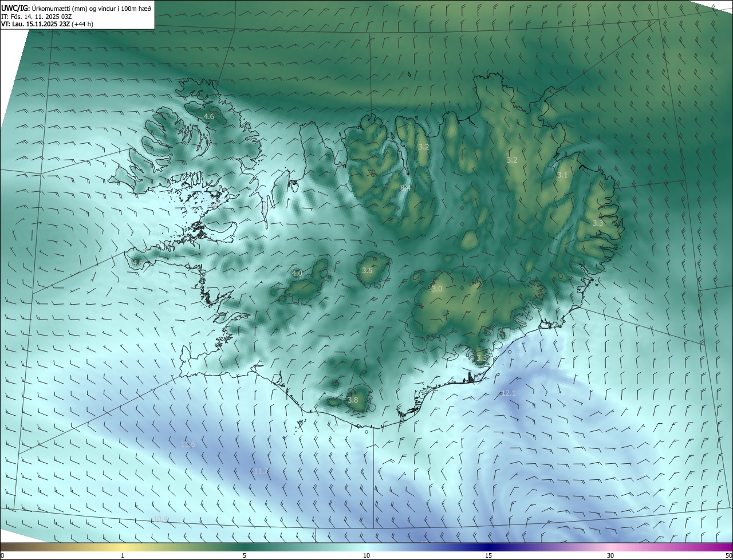Click the 0 tick on the color scale
733x560 pixels.
point(2,555)
